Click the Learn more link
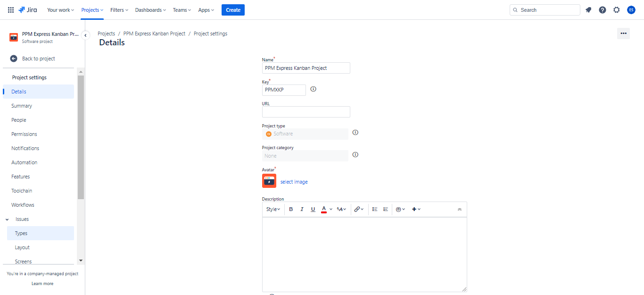The width and height of the screenshot is (644, 295). 42,284
